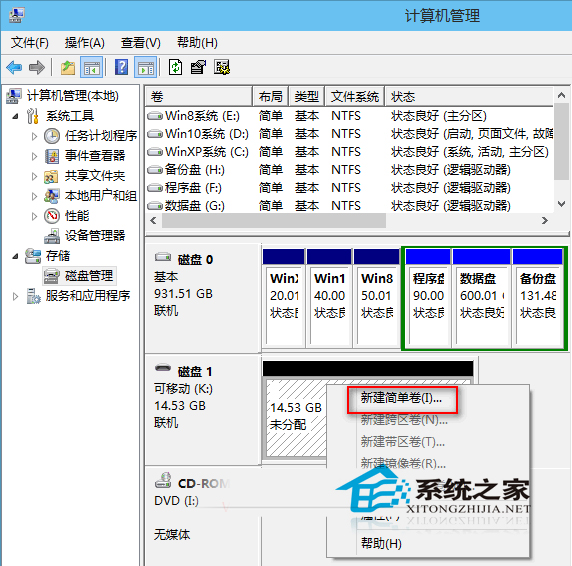Screen dimensions: 572x566
Task: Open 任务计划程序 in the tree
Action: coord(101,136)
